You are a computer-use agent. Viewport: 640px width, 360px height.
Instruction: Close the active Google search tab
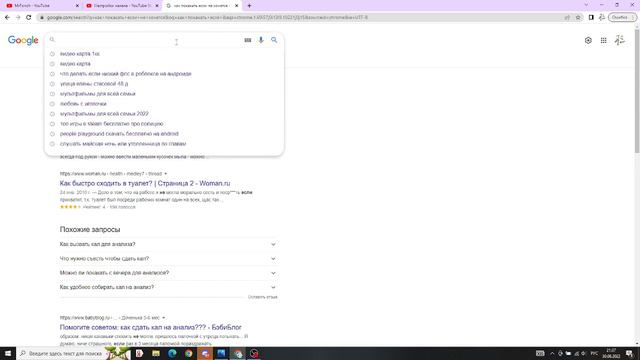pos(237,6)
